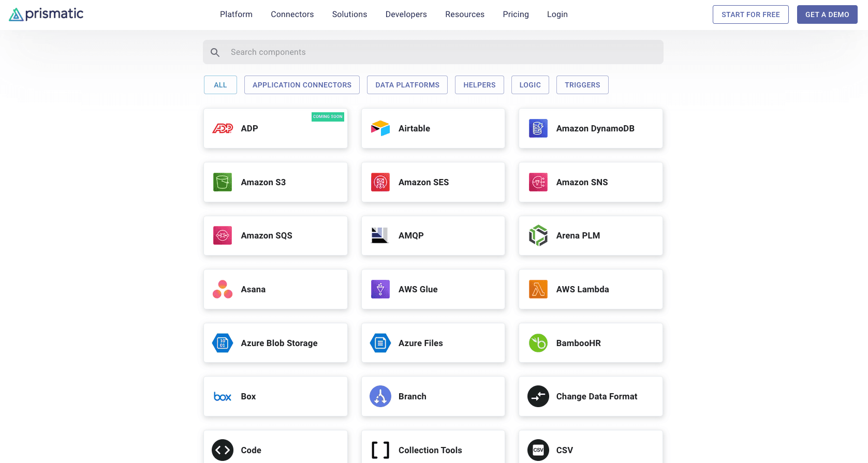Open the Amazon SQS label
Image resolution: width=868 pixels, height=463 pixels.
tap(267, 235)
